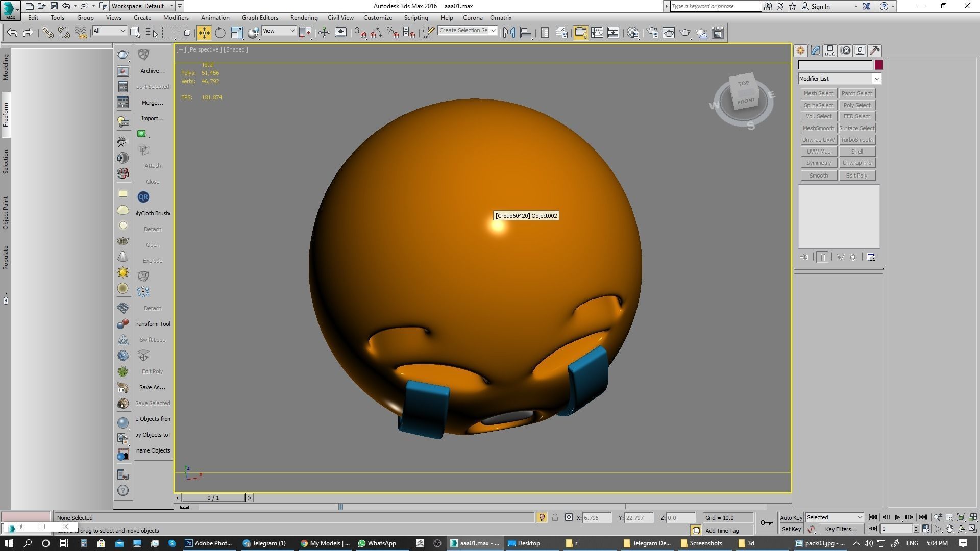The image size is (980, 551).
Task: Open the Material Editor
Action: pyautogui.click(x=633, y=33)
